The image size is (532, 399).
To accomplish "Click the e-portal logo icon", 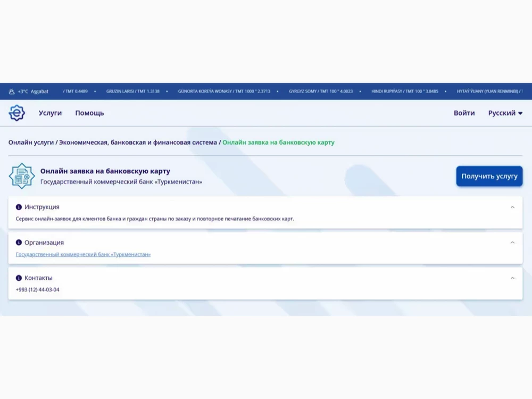I will pyautogui.click(x=16, y=113).
